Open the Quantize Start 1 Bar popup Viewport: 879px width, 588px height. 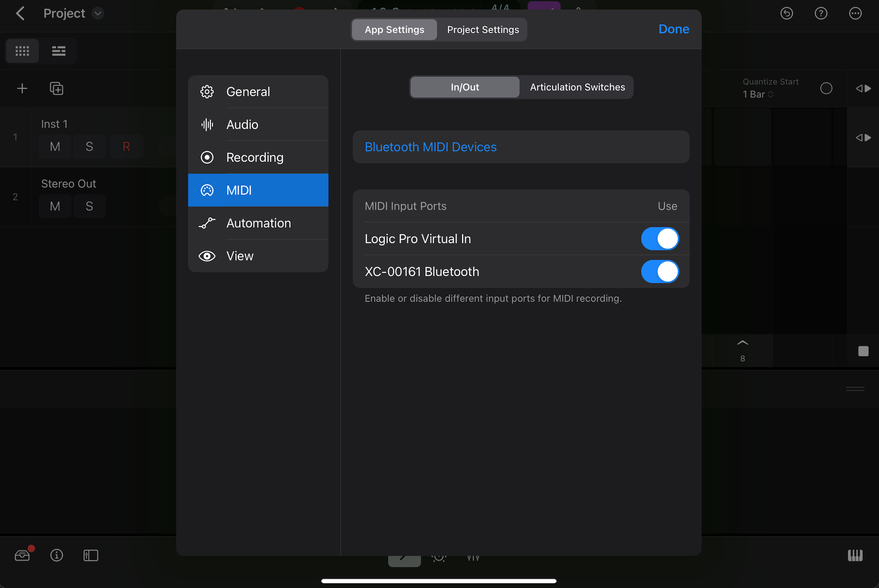(758, 94)
